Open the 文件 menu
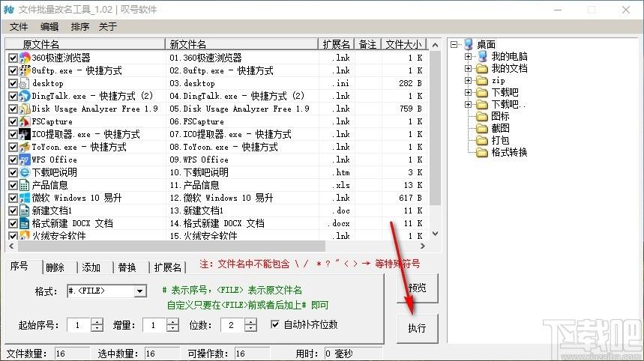644x361 pixels. coord(19,27)
